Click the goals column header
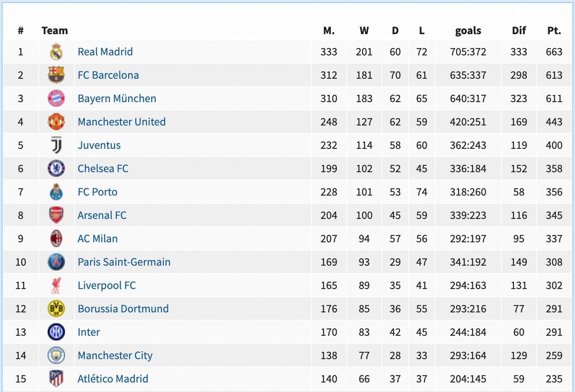 (468, 31)
